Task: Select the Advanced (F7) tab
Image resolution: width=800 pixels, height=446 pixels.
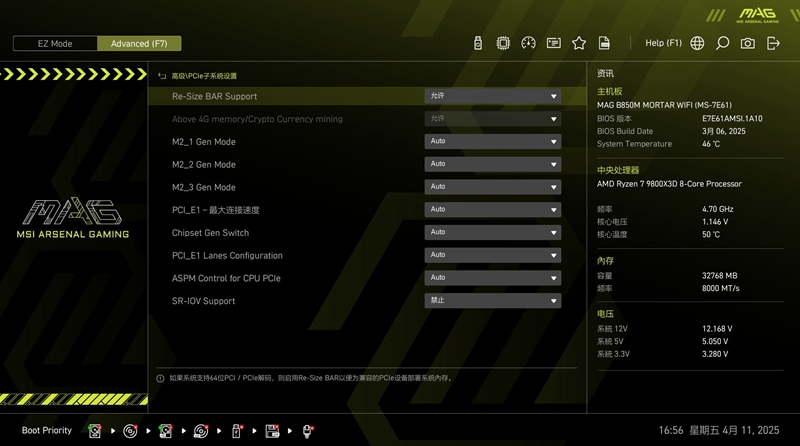Action: pyautogui.click(x=139, y=44)
